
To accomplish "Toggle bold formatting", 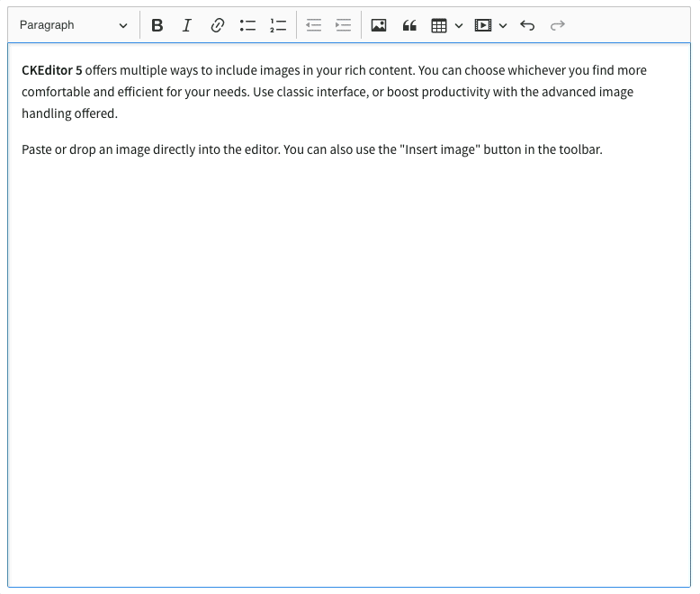I will (157, 25).
